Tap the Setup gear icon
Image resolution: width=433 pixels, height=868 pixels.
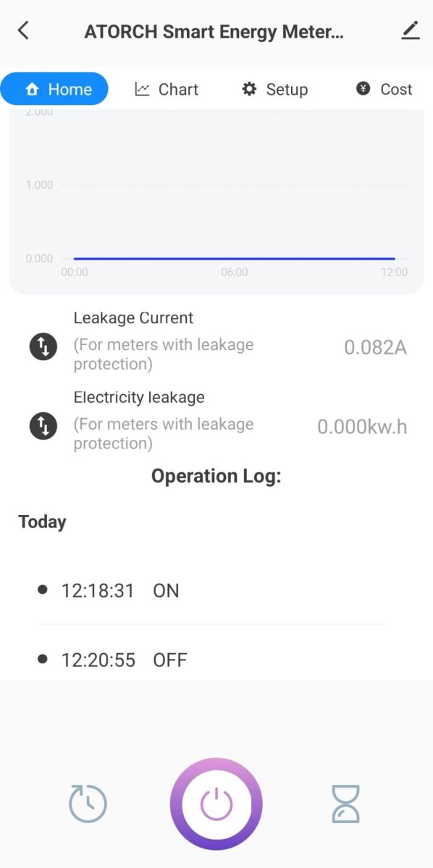[250, 89]
